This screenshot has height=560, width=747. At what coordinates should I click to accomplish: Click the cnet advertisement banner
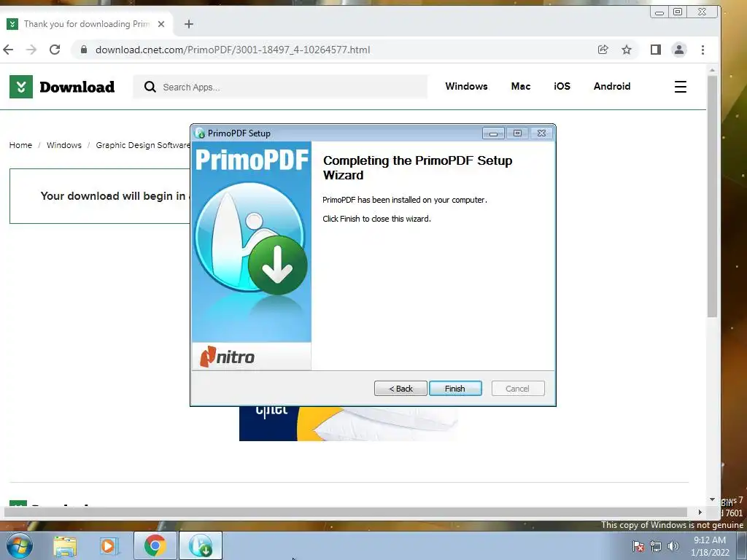pyautogui.click(x=348, y=424)
